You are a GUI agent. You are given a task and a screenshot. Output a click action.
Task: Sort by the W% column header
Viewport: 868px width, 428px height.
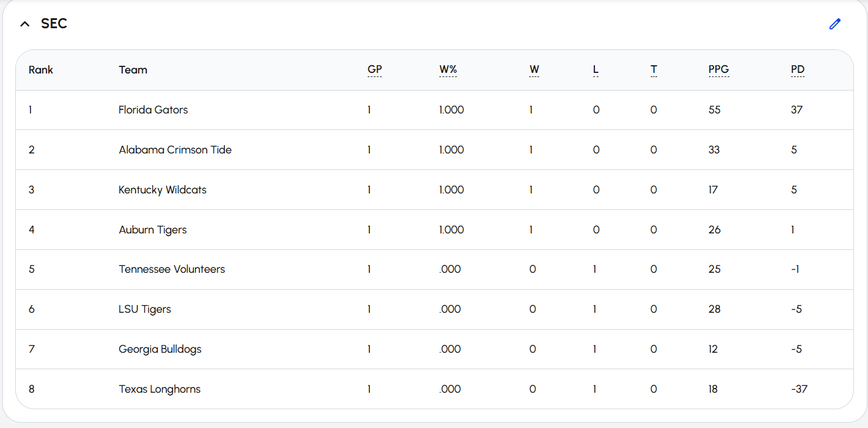coord(448,70)
